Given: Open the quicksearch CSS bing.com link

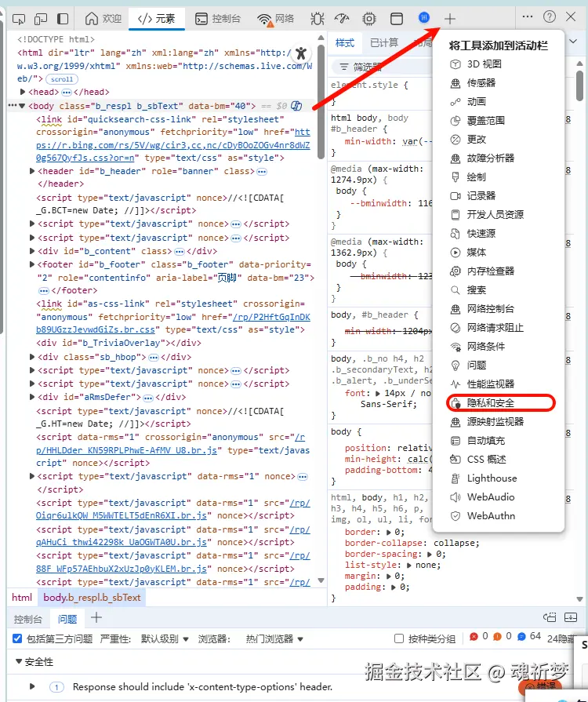Looking at the screenshot, I should pos(172,145).
